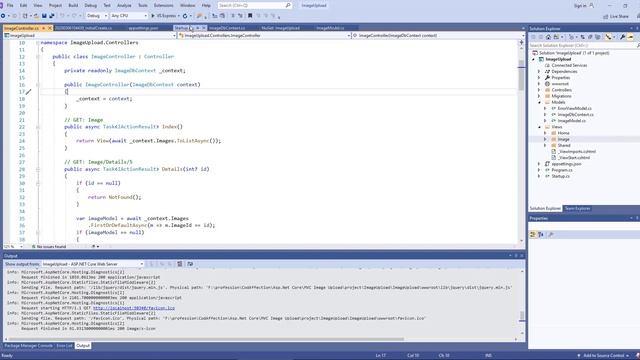Image resolution: width=640 pixels, height=360 pixels.
Task: Select ImageModel.cs in Solution Explorer
Action: pos(571,121)
